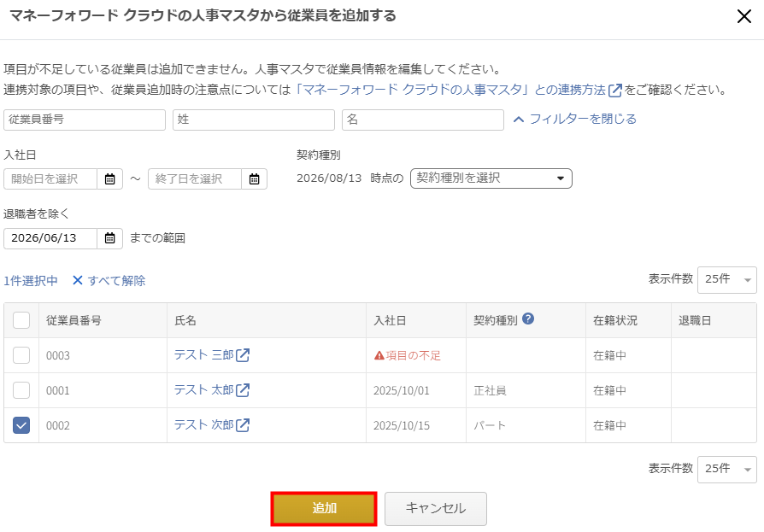Click the キャンセル button
This screenshot has height=532, width=764.
click(436, 509)
